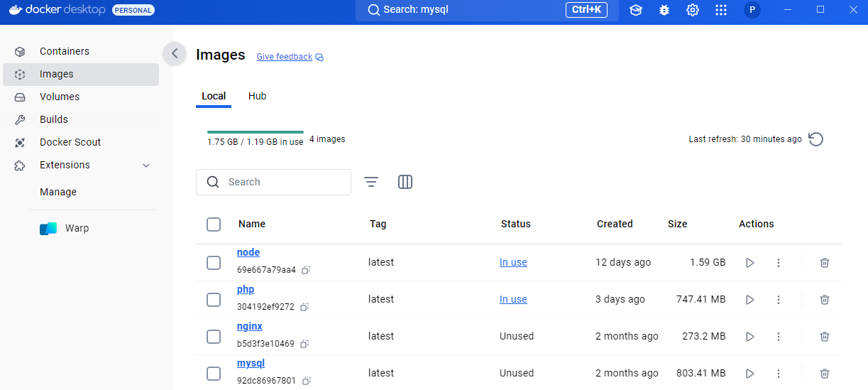Open the Give feedback link
The height and width of the screenshot is (390, 868).
tap(285, 57)
